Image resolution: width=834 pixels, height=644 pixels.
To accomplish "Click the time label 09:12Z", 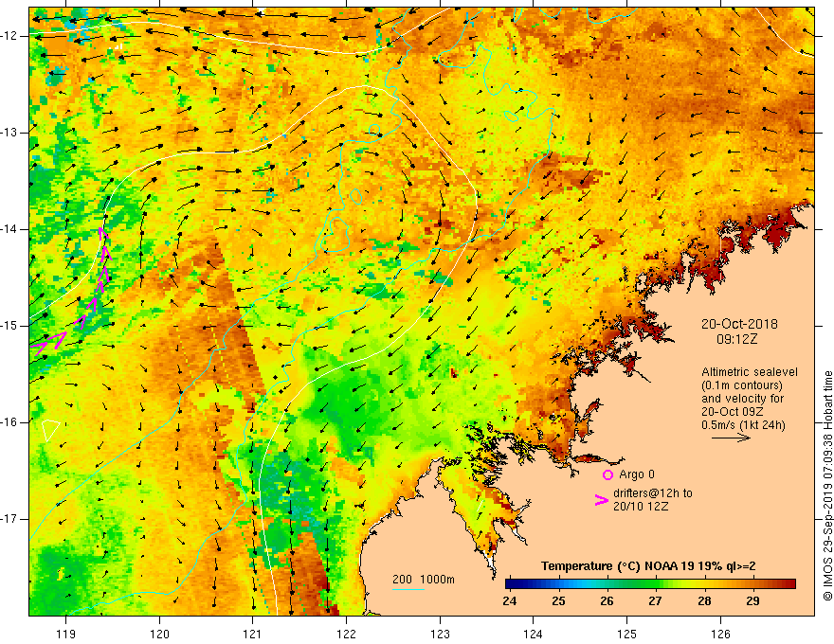I will point(736,339).
